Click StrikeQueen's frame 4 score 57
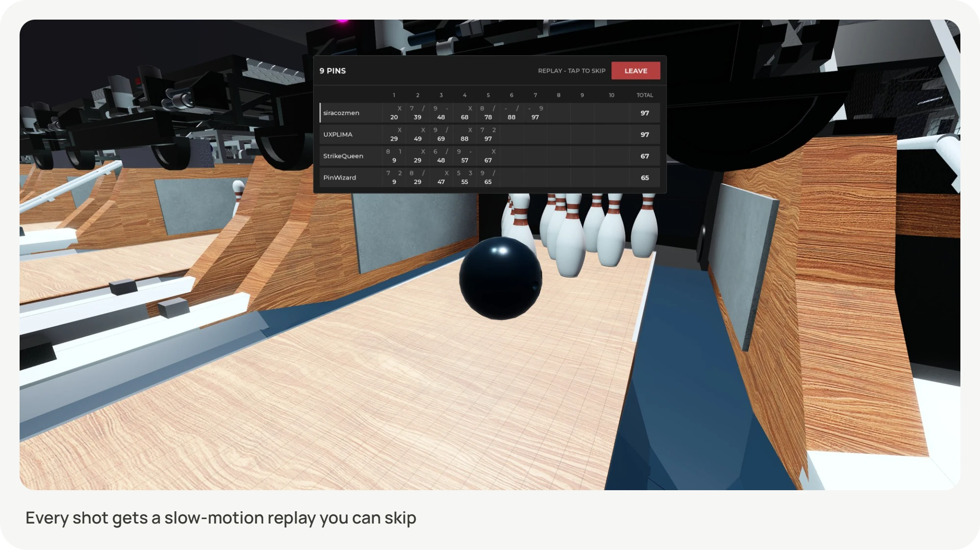Screen dimensions: 980x550 pyautogui.click(x=465, y=160)
